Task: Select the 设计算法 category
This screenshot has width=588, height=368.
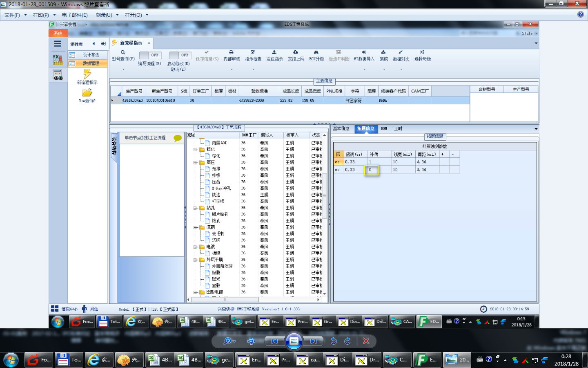Action: pos(87,55)
